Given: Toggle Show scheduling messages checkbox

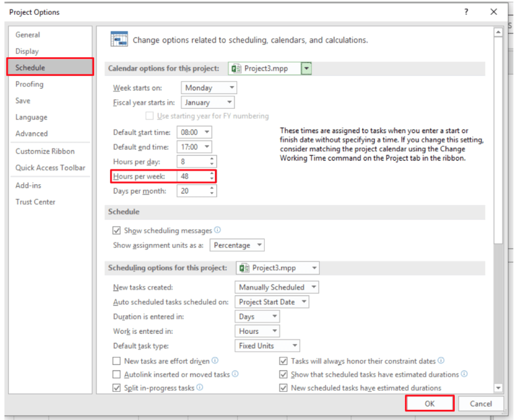Looking at the screenshot, I should (x=116, y=230).
